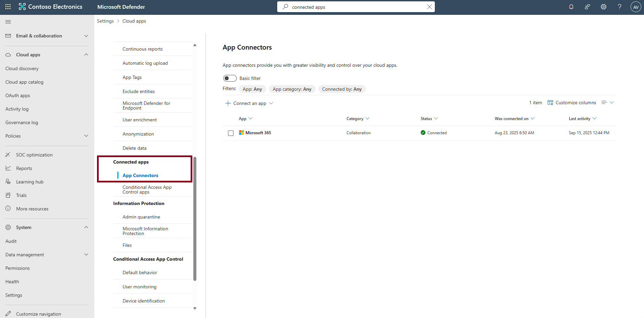644x318 pixels.
Task: Open Health in sidebar
Action: [12, 282]
